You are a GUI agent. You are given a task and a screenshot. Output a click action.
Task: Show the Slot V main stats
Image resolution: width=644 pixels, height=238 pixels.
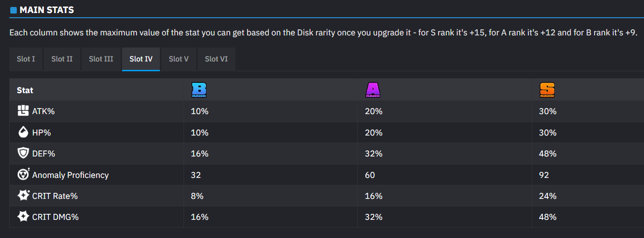click(x=178, y=59)
